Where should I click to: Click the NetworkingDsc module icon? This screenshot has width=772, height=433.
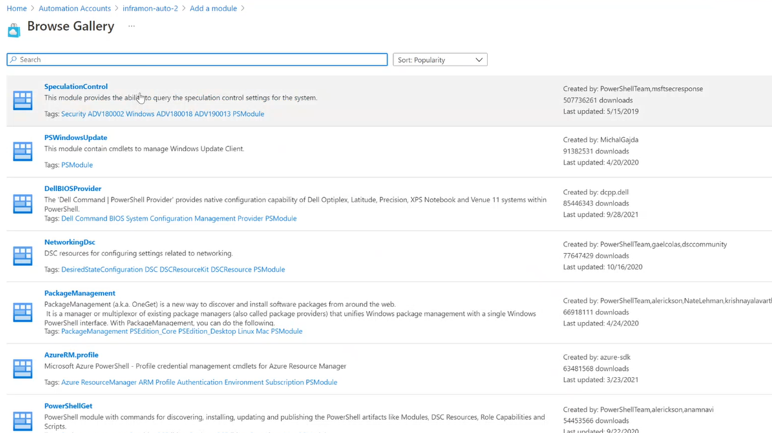point(22,256)
